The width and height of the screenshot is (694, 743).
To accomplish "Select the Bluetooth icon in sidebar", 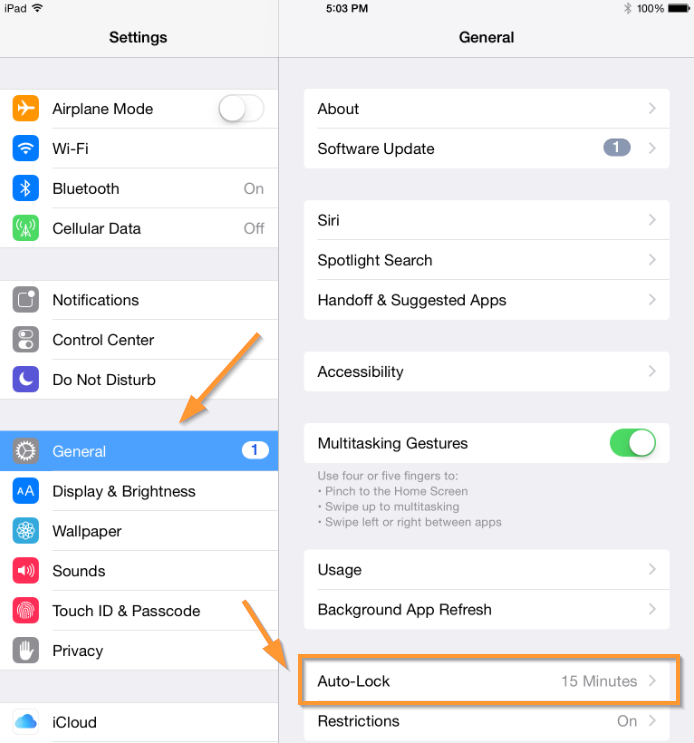I will 26,188.
